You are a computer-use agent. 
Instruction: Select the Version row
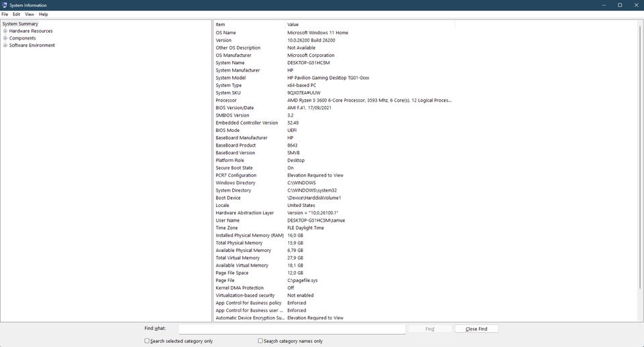point(334,40)
